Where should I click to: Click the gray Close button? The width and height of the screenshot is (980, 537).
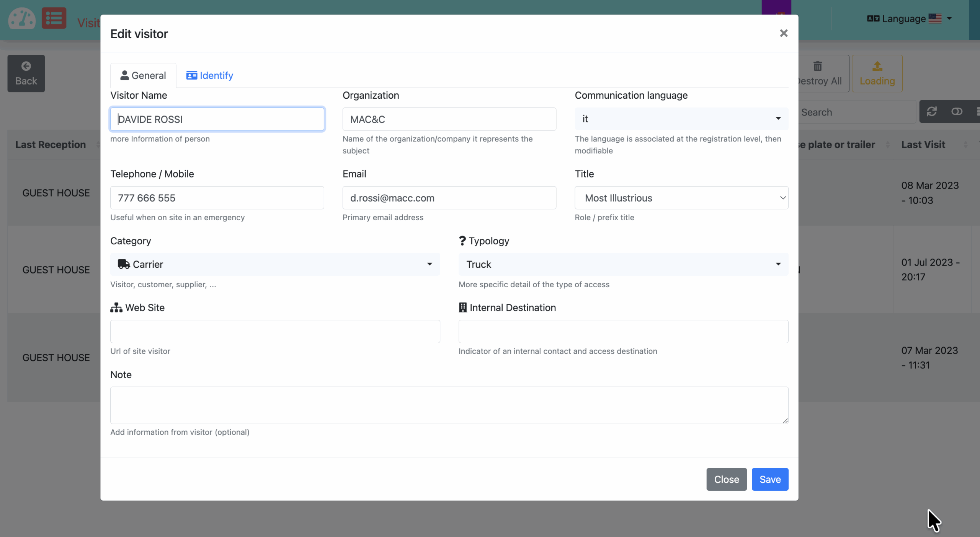[726, 479]
